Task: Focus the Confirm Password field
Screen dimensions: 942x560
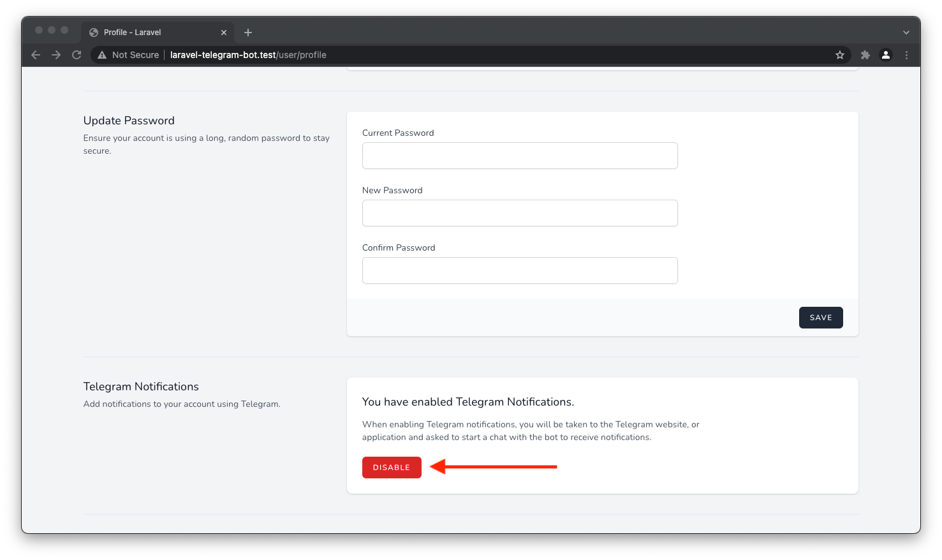Action: [520, 270]
